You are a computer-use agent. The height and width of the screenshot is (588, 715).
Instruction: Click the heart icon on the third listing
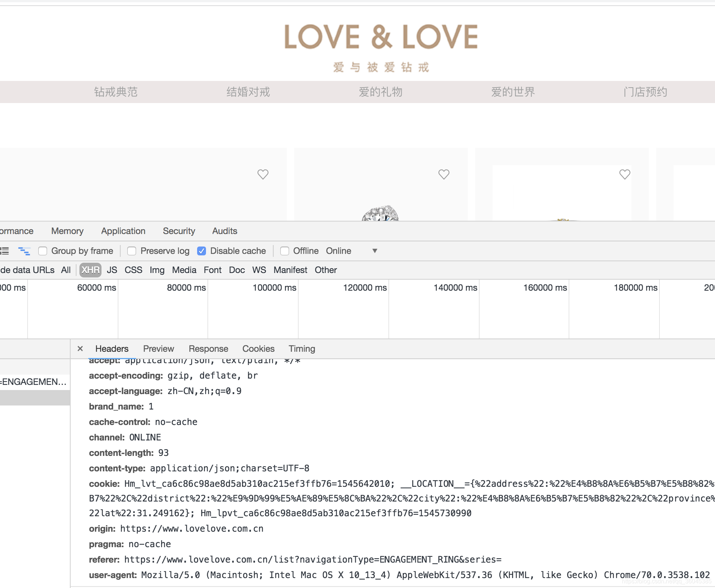click(x=625, y=174)
